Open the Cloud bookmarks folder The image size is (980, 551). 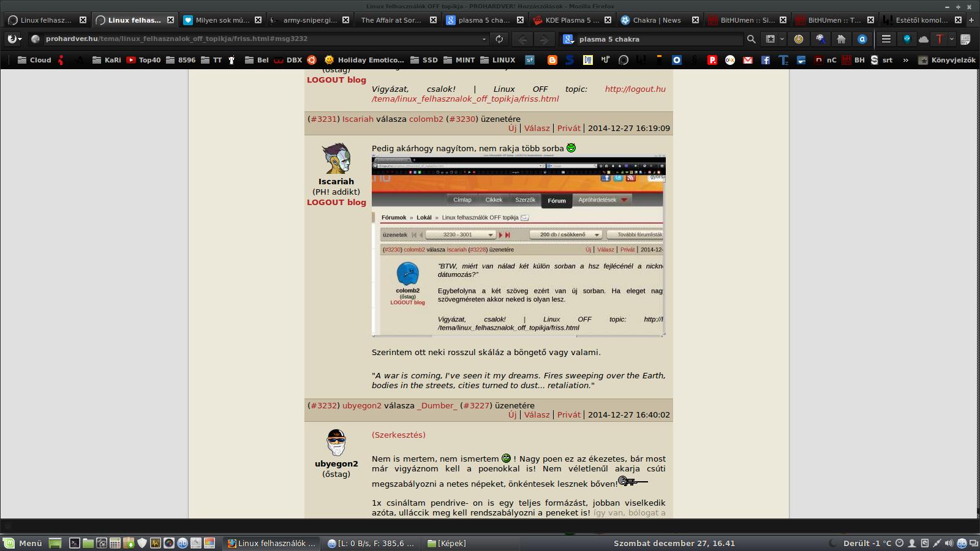(34, 60)
